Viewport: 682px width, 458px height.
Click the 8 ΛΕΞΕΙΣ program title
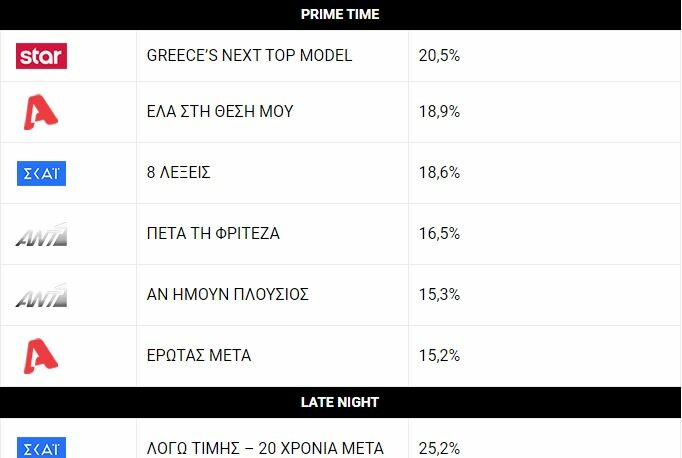178,173
